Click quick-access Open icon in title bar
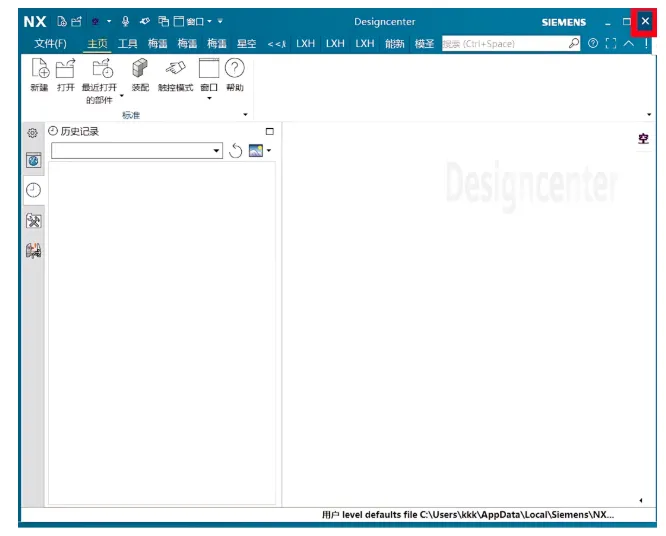This screenshot has width=666, height=536. click(x=76, y=21)
